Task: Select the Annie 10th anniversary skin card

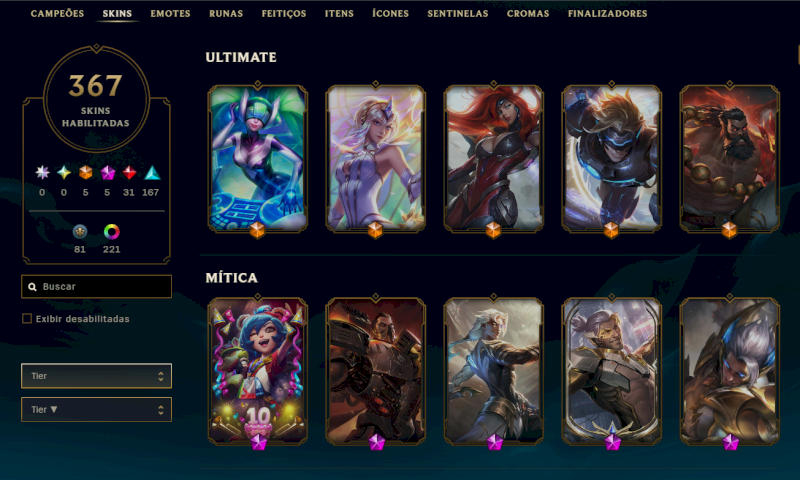Action: coord(258,371)
